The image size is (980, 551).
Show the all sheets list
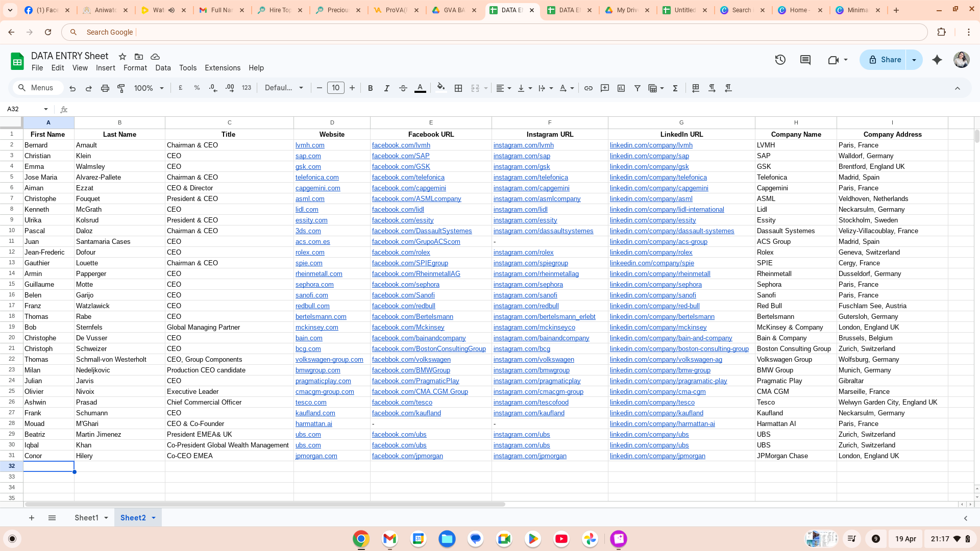52,518
